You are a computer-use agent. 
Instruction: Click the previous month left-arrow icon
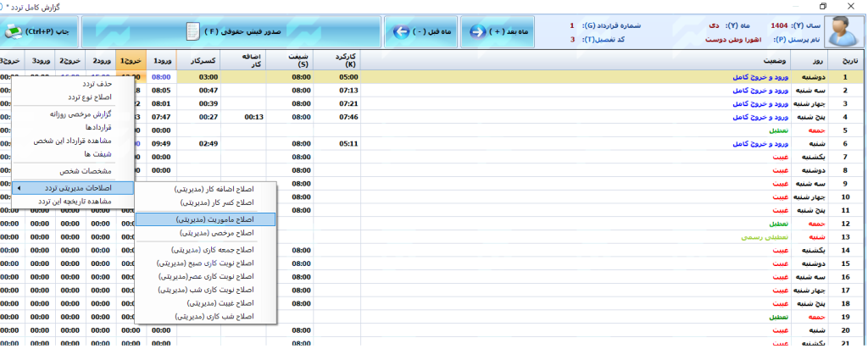click(402, 32)
